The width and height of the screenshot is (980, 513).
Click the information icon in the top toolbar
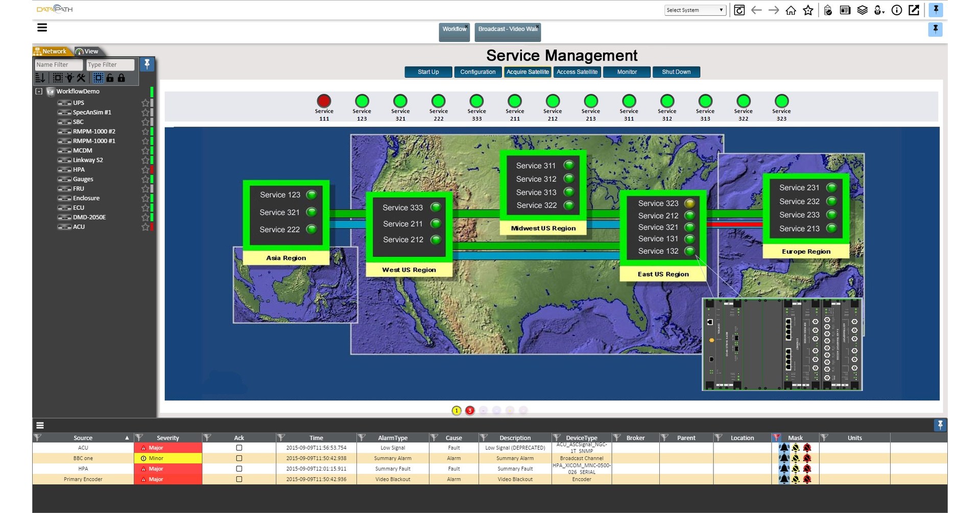896,10
